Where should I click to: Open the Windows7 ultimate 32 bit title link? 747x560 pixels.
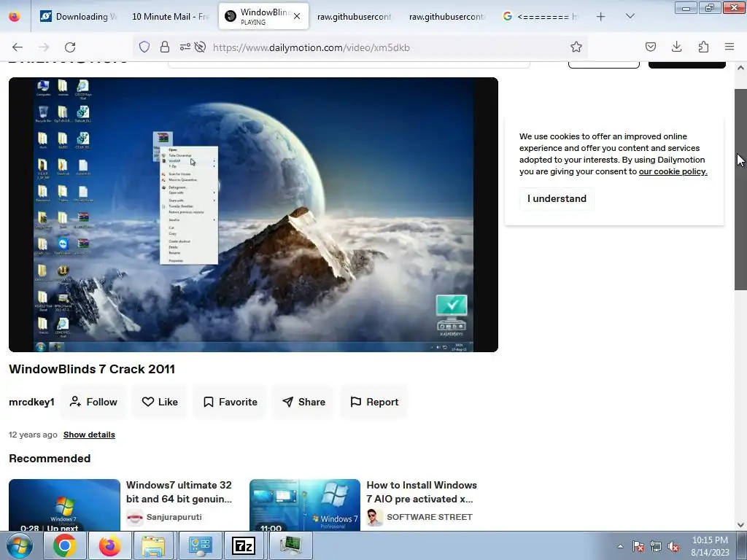coord(179,492)
